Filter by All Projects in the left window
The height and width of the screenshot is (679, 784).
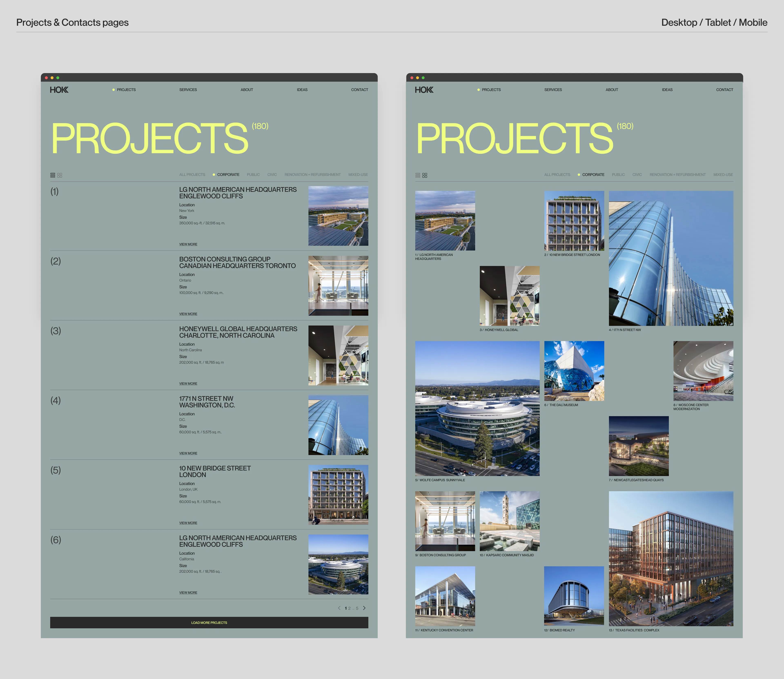(192, 175)
